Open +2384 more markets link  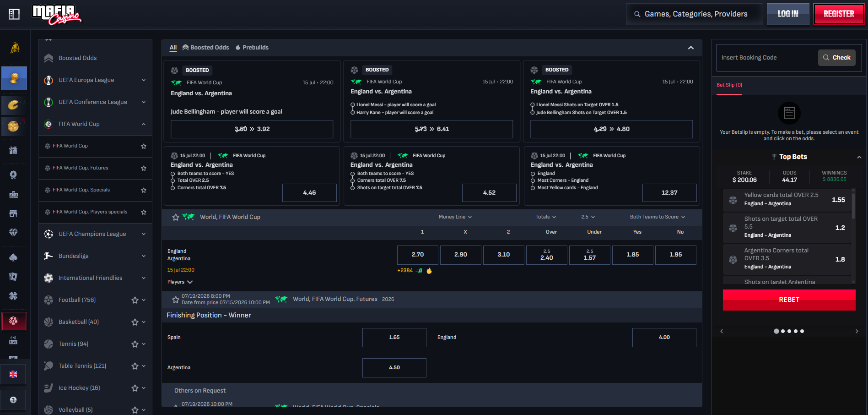click(x=405, y=271)
